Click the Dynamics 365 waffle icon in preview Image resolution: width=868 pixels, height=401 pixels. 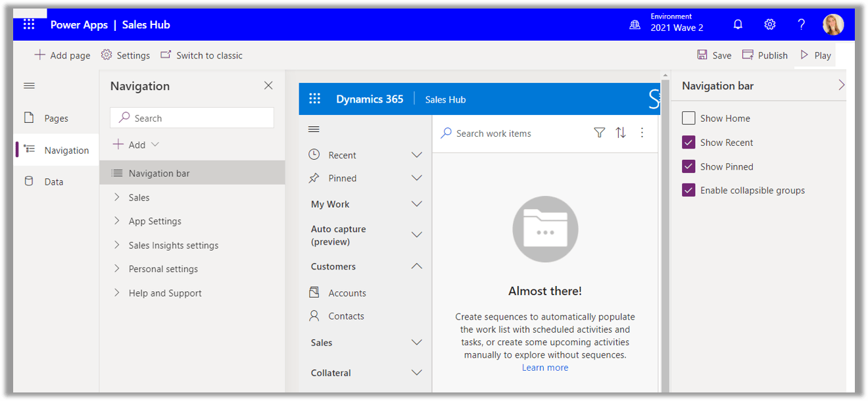(x=315, y=99)
